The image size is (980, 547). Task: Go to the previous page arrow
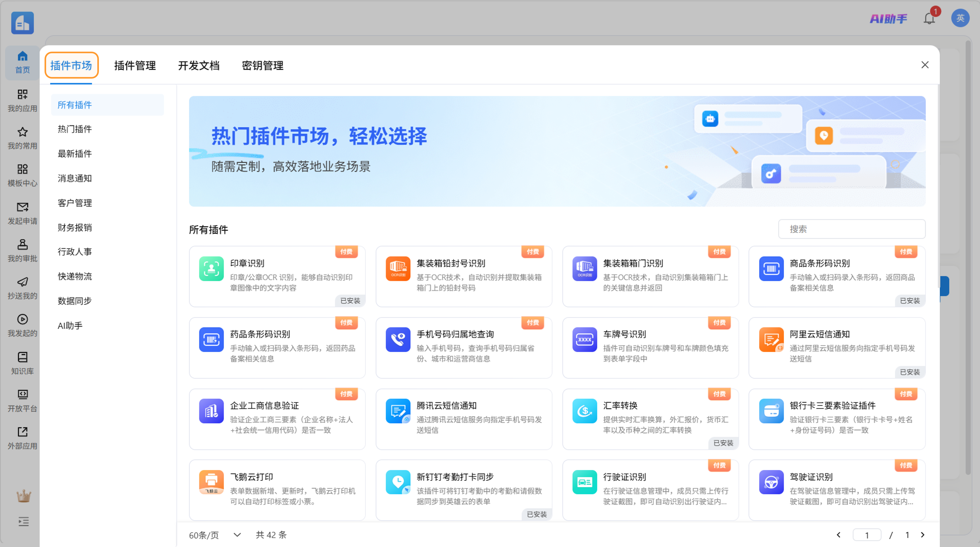839,535
